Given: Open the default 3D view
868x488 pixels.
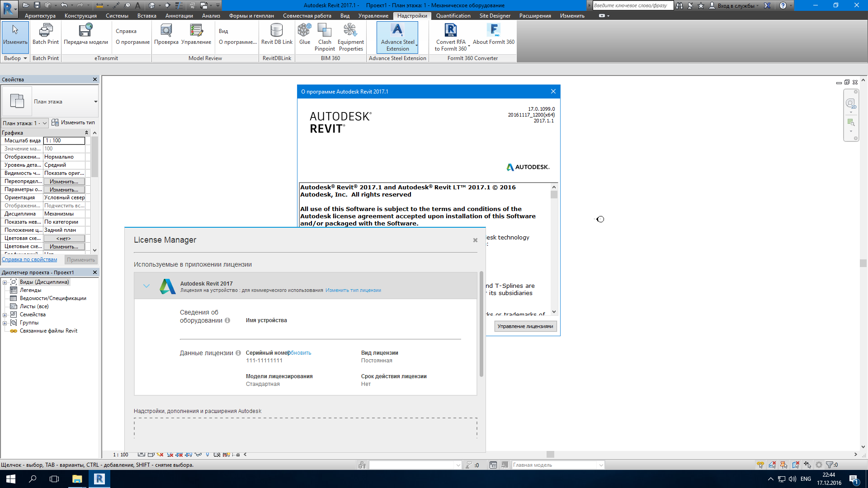Looking at the screenshot, I should click(x=151, y=5).
